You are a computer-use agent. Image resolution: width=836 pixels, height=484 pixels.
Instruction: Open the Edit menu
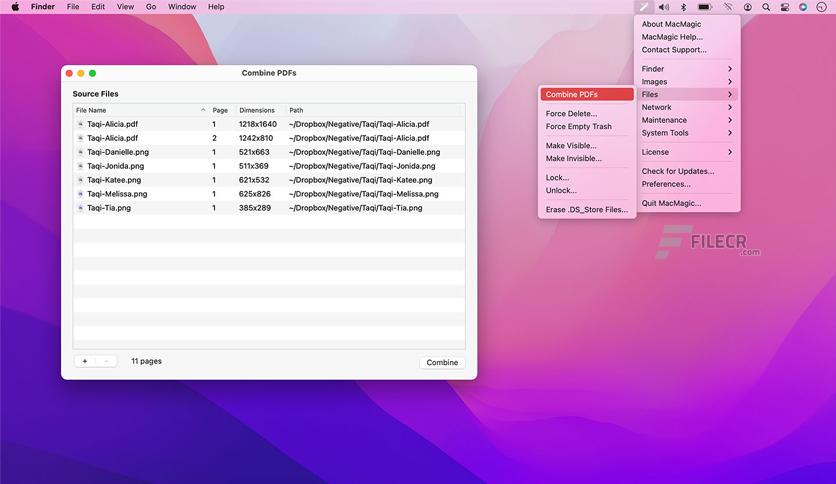tap(98, 7)
